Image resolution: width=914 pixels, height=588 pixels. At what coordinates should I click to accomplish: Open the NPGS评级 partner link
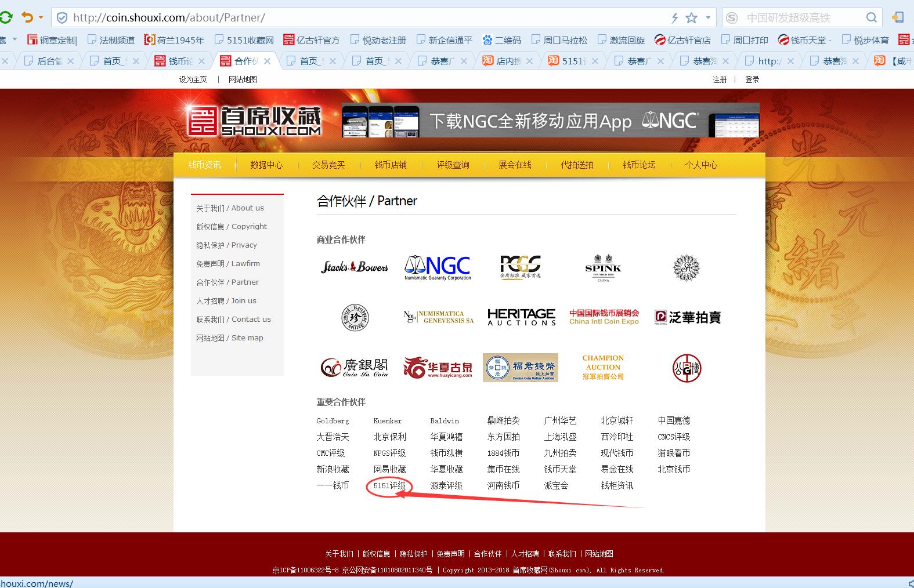click(x=389, y=453)
